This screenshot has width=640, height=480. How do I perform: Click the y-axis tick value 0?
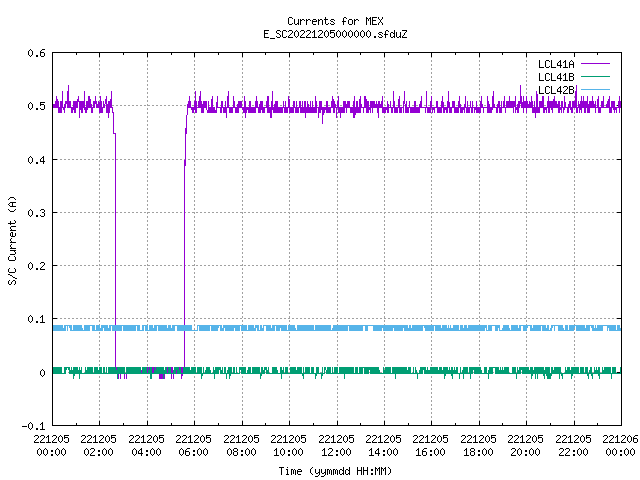click(42, 373)
